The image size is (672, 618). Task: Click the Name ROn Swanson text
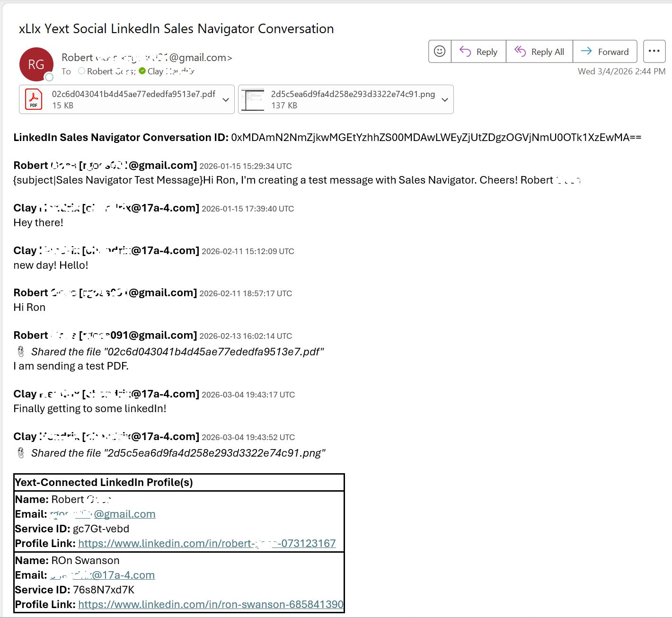click(67, 560)
